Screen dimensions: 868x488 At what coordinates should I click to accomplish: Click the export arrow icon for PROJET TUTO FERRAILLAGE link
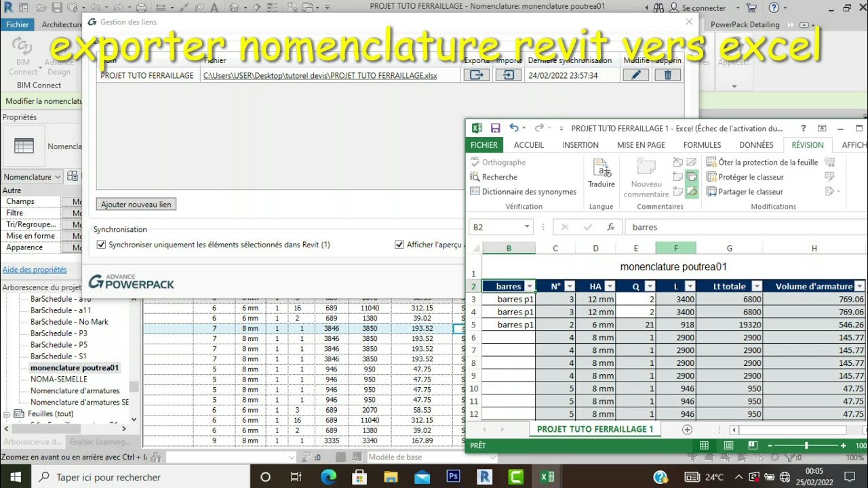(x=477, y=75)
